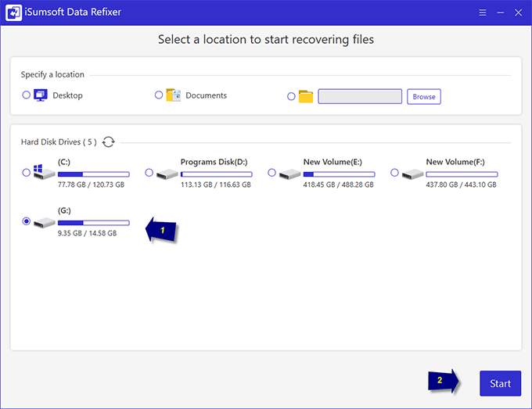This screenshot has height=409, width=532.
Task: Select the custom folder location radio button
Action: click(291, 96)
